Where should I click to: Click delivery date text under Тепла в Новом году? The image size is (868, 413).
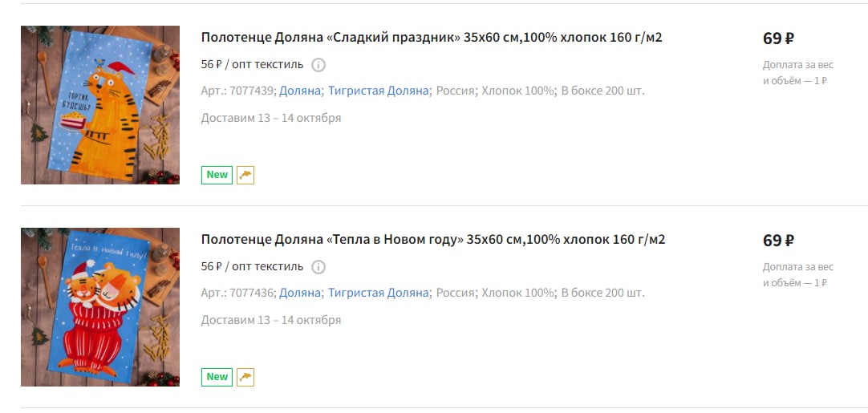coord(271,320)
